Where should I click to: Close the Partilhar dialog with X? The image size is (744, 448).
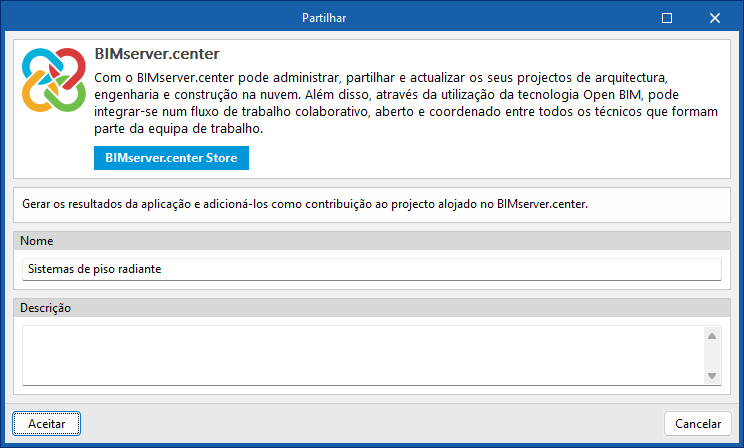point(714,17)
